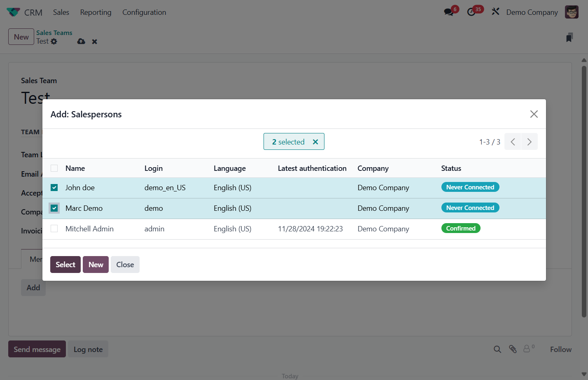This screenshot has width=588, height=380.
Task: Uncheck the Marc Demo row checkbox
Action: (x=54, y=208)
